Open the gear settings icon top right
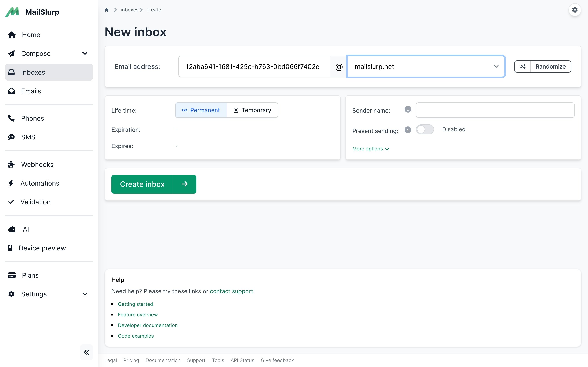The height and width of the screenshot is (367, 588). point(575,10)
